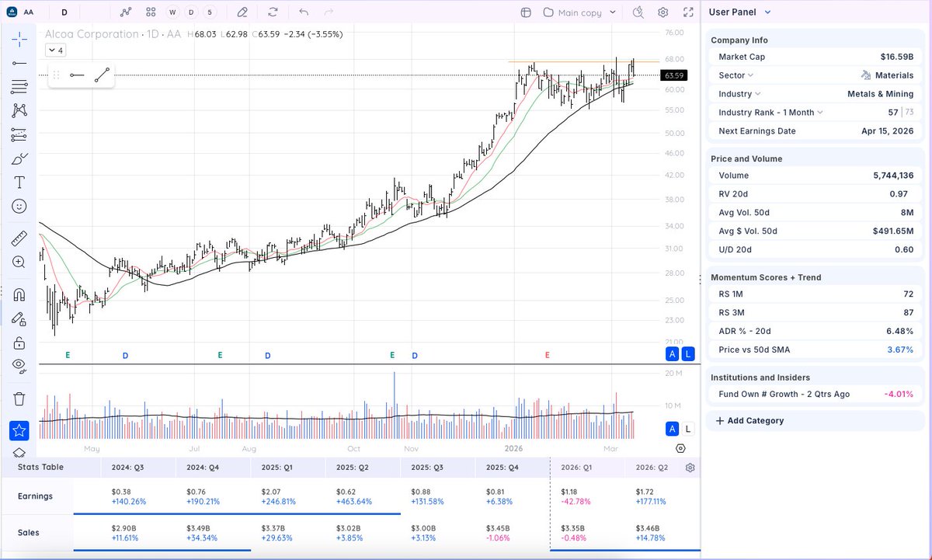This screenshot has height=560, width=932.
Task: Expand Industry Rank - 1 Month dropdown
Action: pyautogui.click(x=771, y=113)
